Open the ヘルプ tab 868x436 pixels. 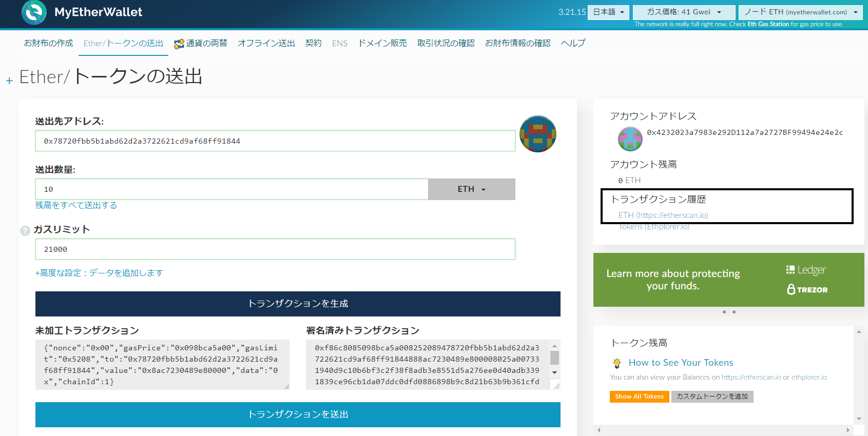[573, 43]
